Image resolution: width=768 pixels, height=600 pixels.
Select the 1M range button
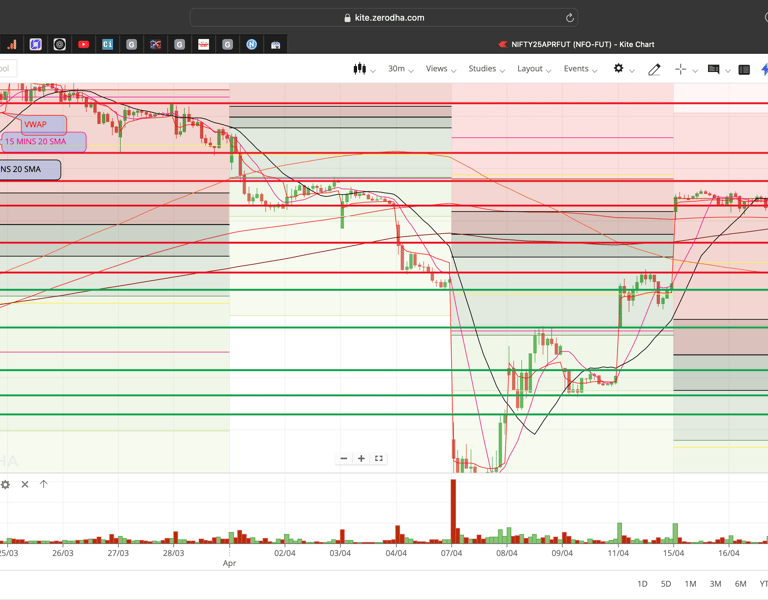coord(690,584)
